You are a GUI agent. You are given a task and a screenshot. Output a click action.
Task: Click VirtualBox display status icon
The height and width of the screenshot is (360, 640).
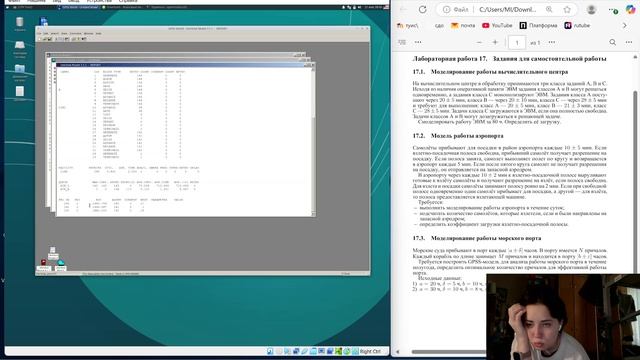322,351
